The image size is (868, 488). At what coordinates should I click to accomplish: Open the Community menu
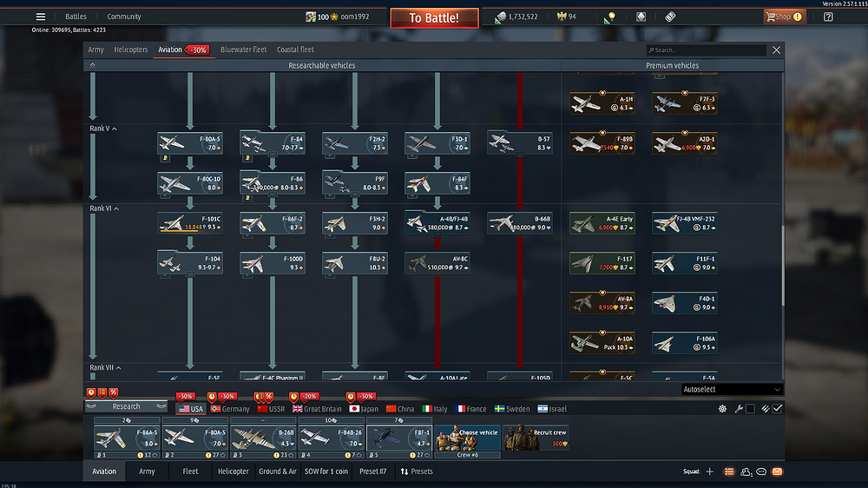(x=124, y=16)
